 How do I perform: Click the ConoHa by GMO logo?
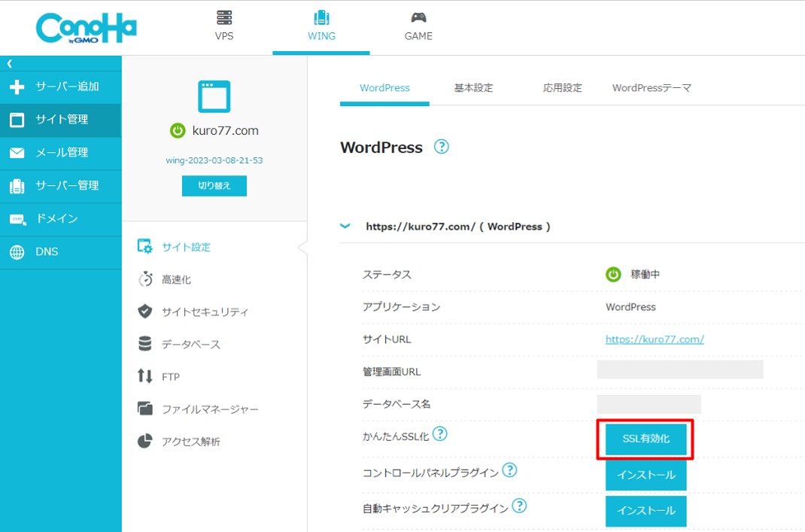tap(87, 29)
